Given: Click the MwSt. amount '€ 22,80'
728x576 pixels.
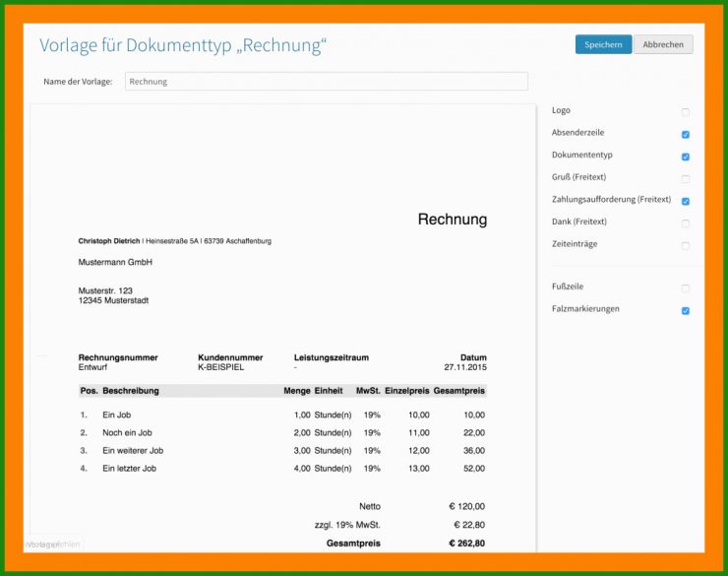Looking at the screenshot, I should tap(469, 525).
